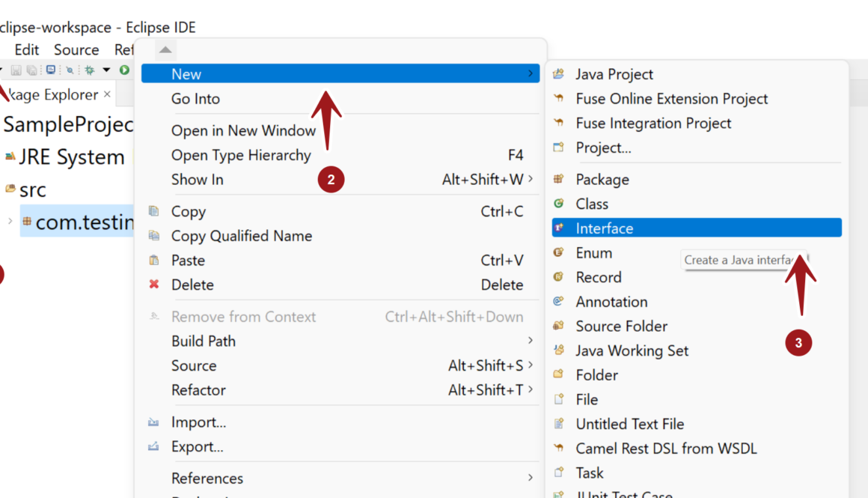The width and height of the screenshot is (868, 498).
Task: Select the src folder in Package Explorer
Action: [x=32, y=190]
